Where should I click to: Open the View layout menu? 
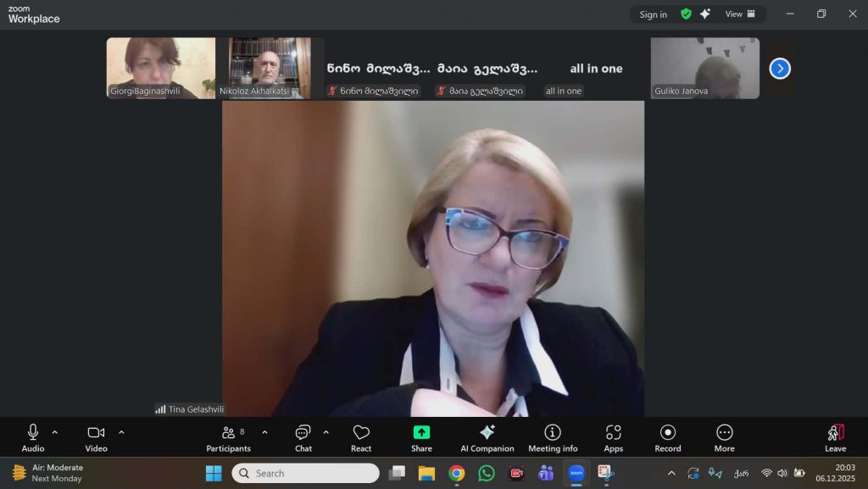(x=739, y=14)
